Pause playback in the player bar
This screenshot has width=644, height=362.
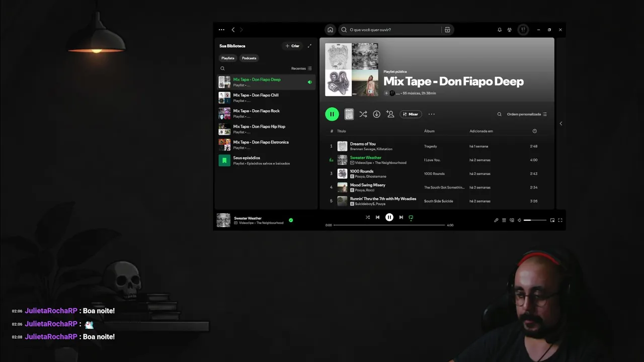(389, 217)
